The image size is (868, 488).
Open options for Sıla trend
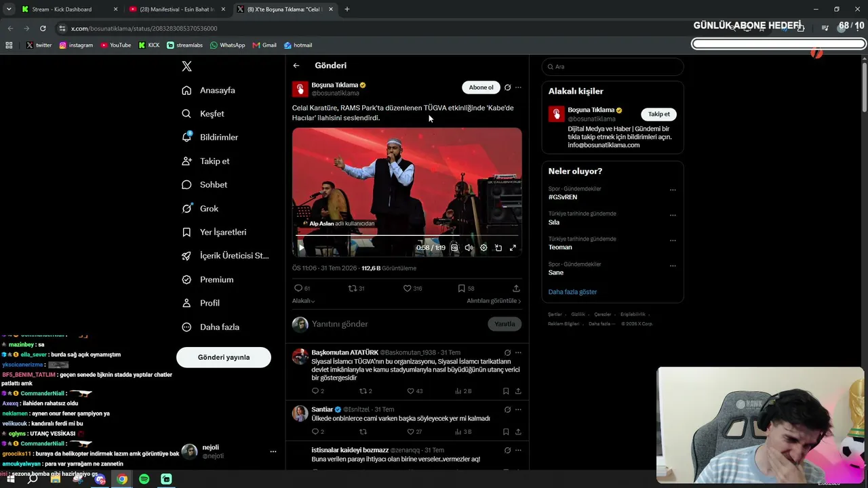(x=673, y=215)
